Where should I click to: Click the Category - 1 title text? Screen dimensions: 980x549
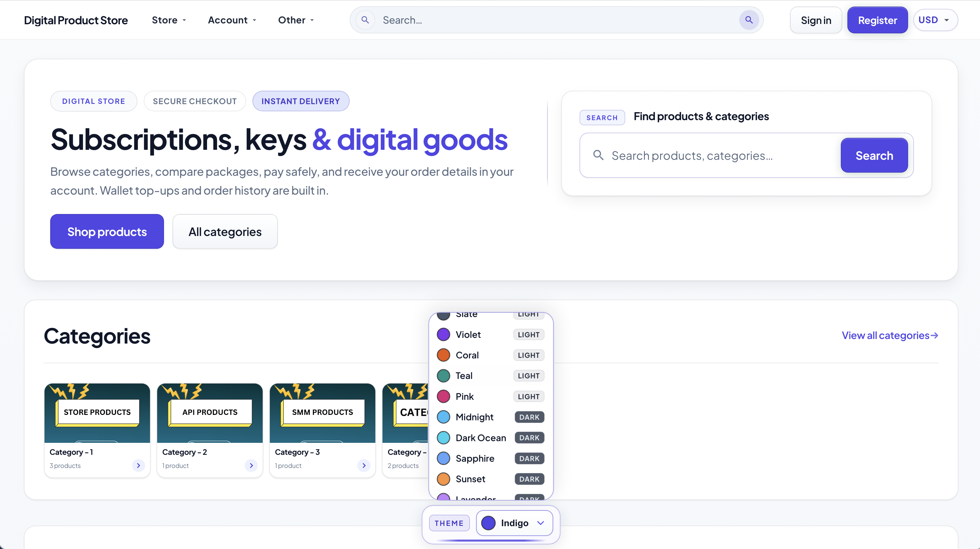(71, 452)
